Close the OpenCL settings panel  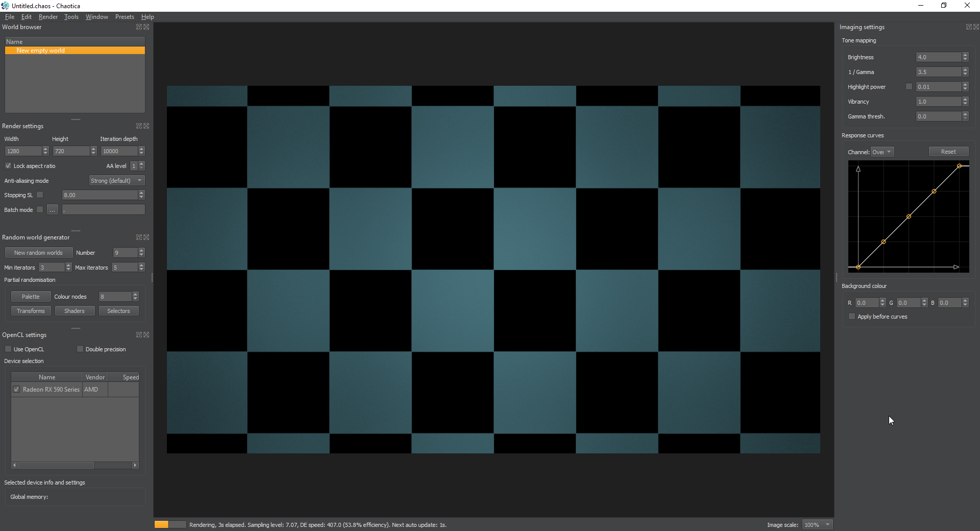coord(146,335)
